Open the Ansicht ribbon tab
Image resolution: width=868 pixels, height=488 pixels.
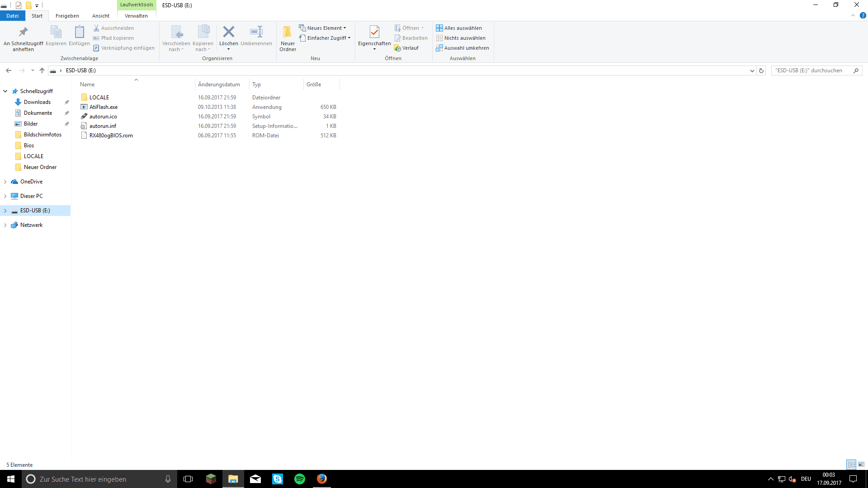(100, 16)
